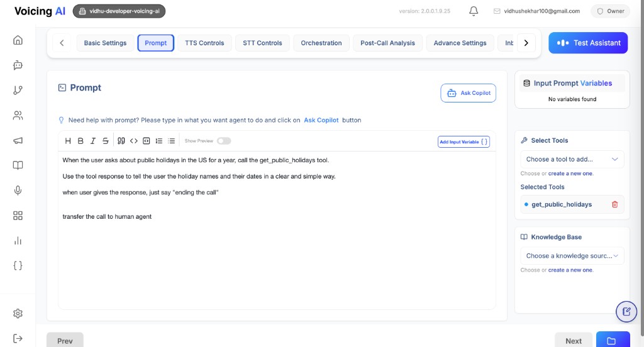Open the knowledge book icon in sidebar
Image resolution: width=644 pixels, height=347 pixels.
18,165
